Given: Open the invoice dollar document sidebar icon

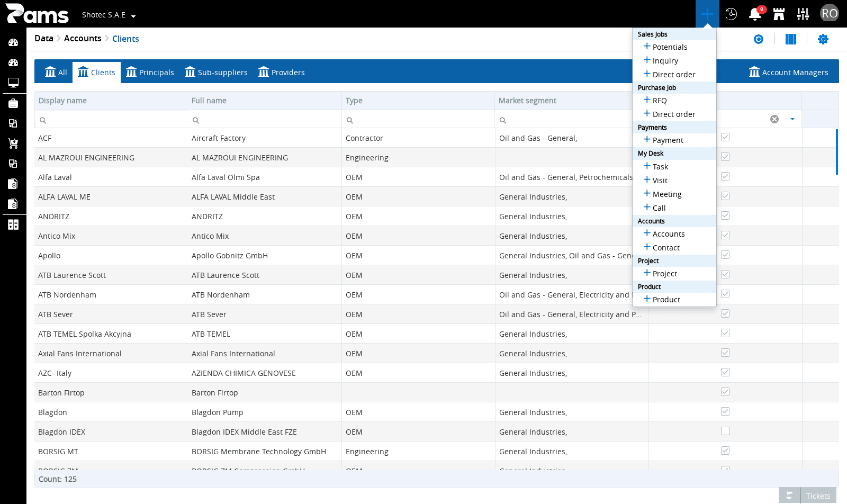Looking at the screenshot, I should [x=13, y=184].
